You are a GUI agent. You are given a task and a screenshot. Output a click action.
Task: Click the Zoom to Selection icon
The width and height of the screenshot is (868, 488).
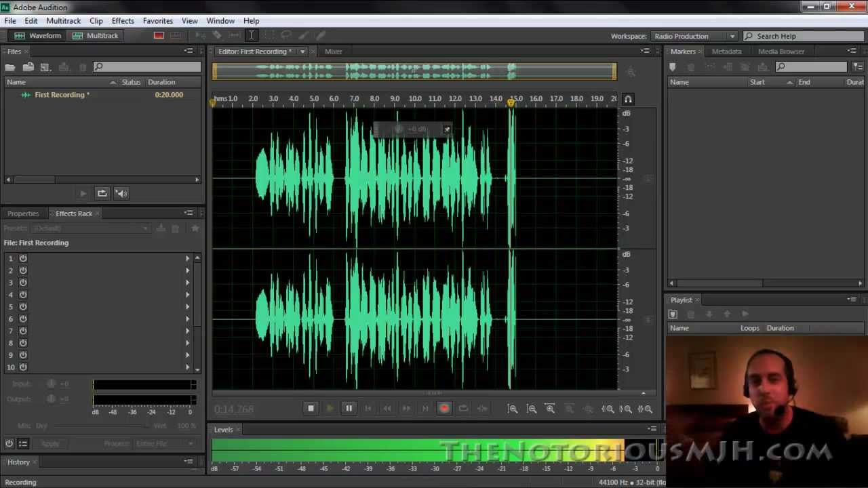[x=645, y=409]
